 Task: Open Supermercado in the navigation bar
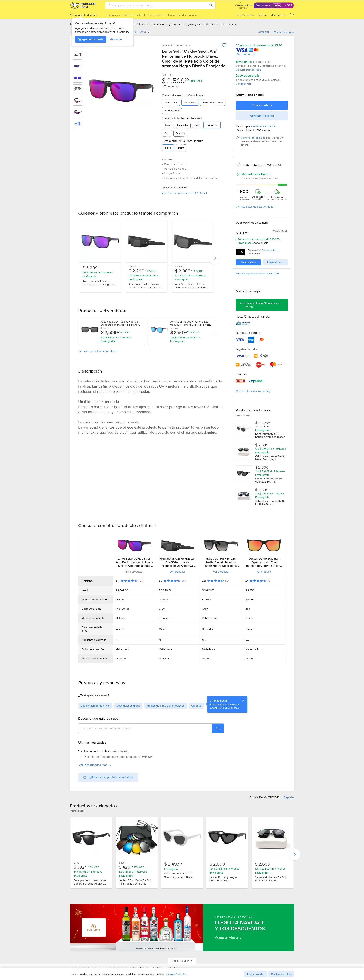[x=156, y=15]
